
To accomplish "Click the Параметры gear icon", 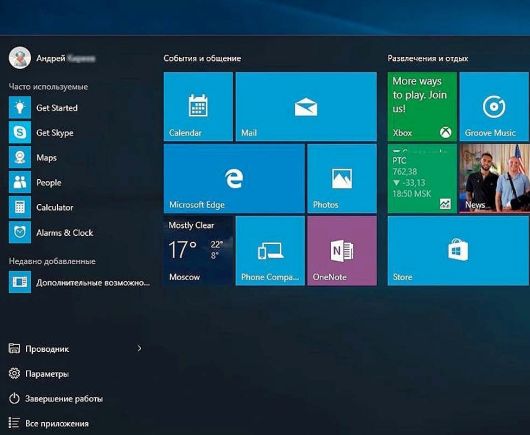I will [14, 373].
